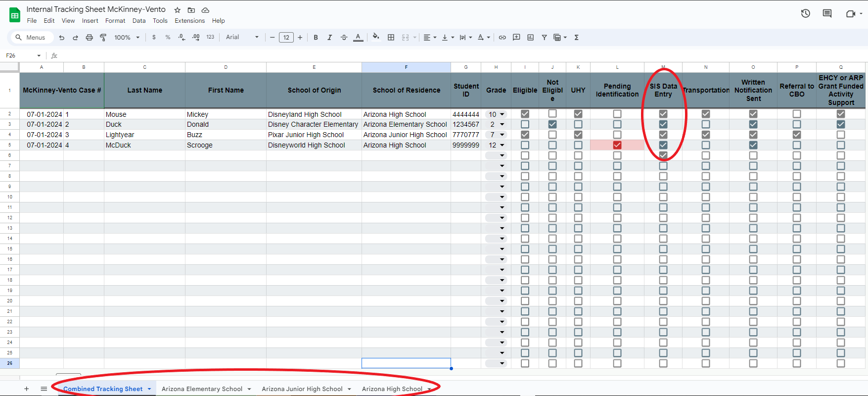
Task: Uncheck Transportation checkbox for Buzz Lightyear
Action: (706, 135)
